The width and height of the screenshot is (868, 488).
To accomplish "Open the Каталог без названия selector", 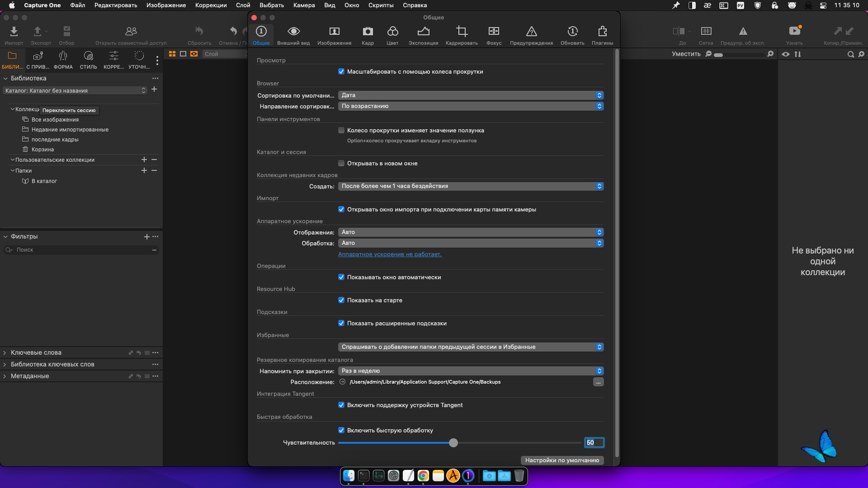I will 75,90.
